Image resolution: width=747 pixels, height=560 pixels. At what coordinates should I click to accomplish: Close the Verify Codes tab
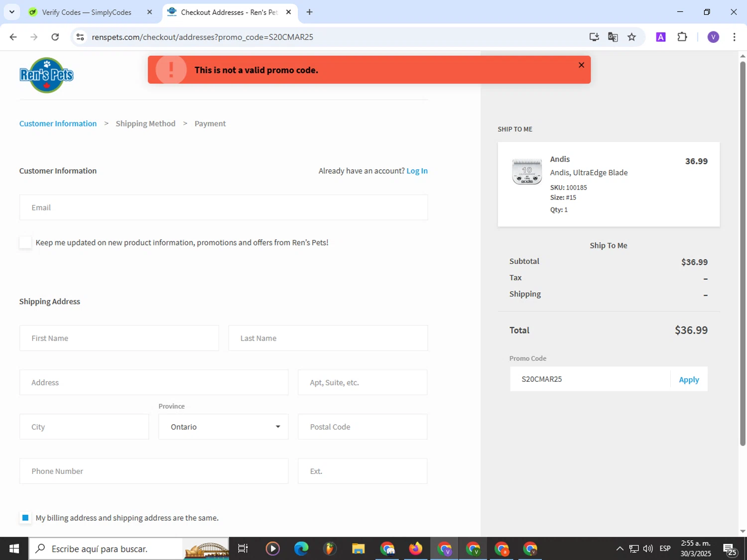pos(149,12)
